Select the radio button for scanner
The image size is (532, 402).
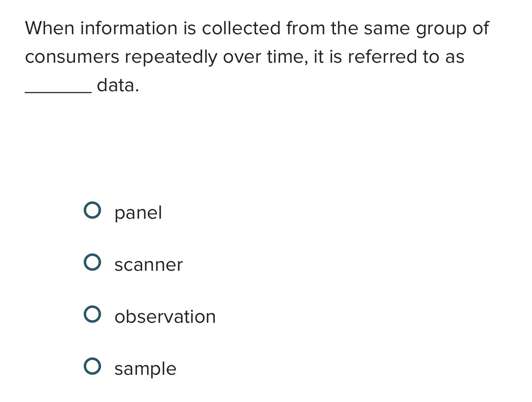point(92,262)
